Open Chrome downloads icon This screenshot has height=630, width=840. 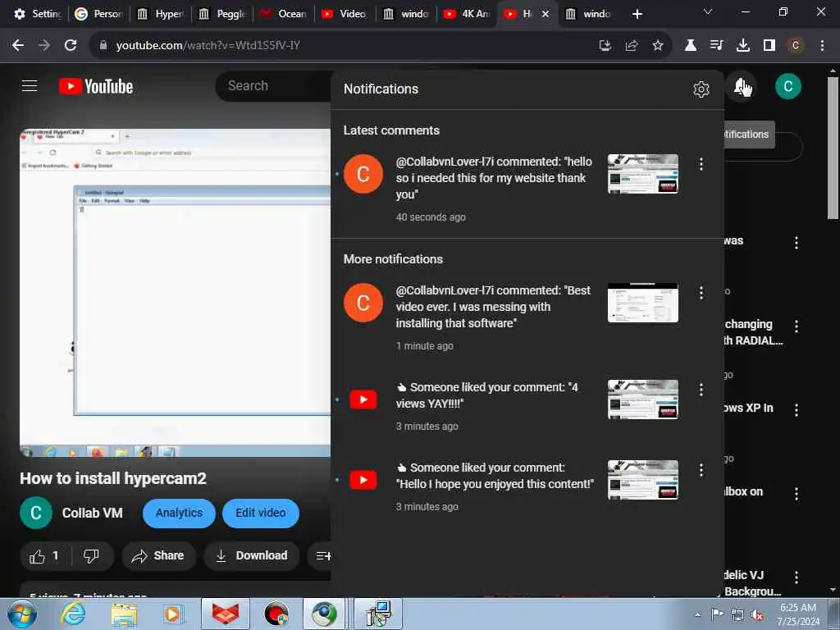click(743, 46)
